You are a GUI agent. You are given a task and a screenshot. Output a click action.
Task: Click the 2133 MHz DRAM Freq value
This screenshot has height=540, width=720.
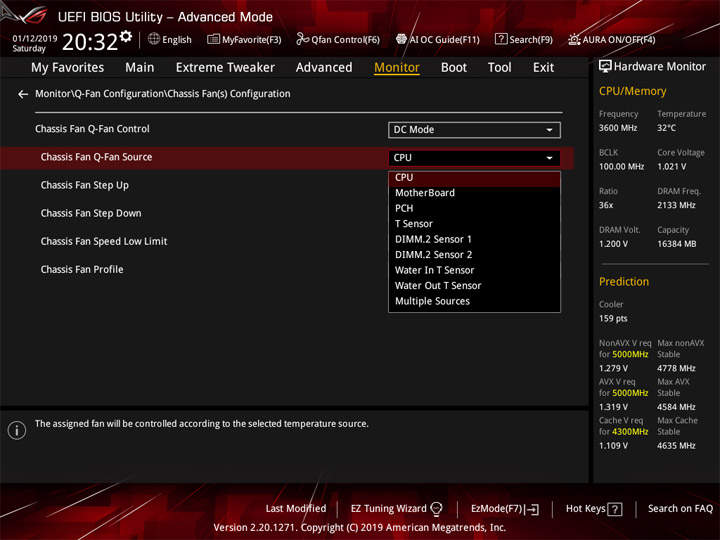pyautogui.click(x=676, y=205)
